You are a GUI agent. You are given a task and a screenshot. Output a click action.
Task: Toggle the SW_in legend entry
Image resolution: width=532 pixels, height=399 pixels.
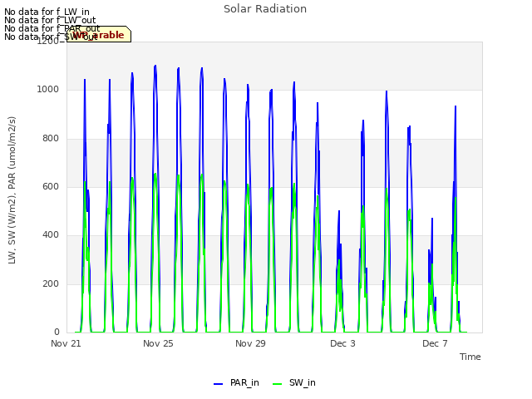pyautogui.click(x=294, y=382)
